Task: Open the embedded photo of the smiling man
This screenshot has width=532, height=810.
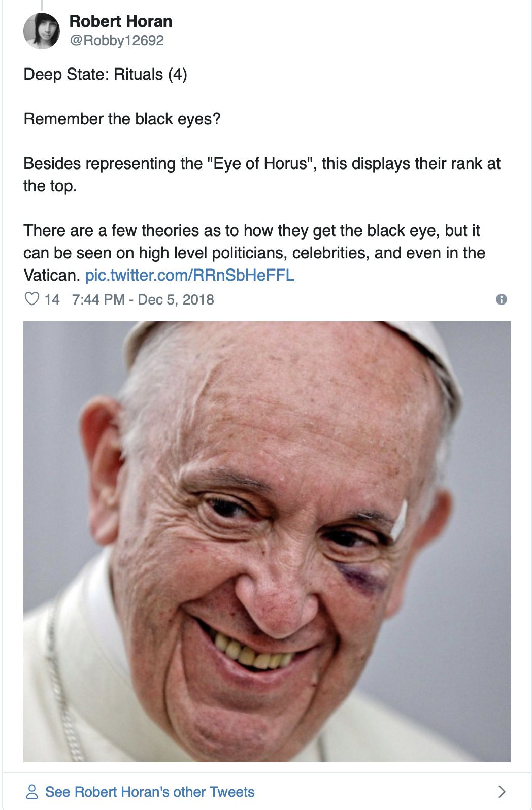Action: click(x=267, y=542)
